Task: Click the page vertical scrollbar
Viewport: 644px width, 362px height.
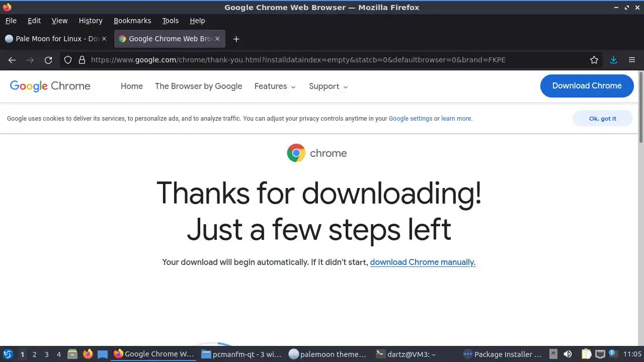Action: (640, 107)
